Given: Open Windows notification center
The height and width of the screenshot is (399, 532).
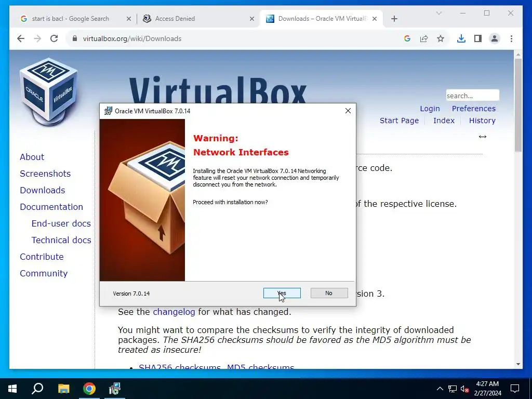Looking at the screenshot, I should point(515,389).
